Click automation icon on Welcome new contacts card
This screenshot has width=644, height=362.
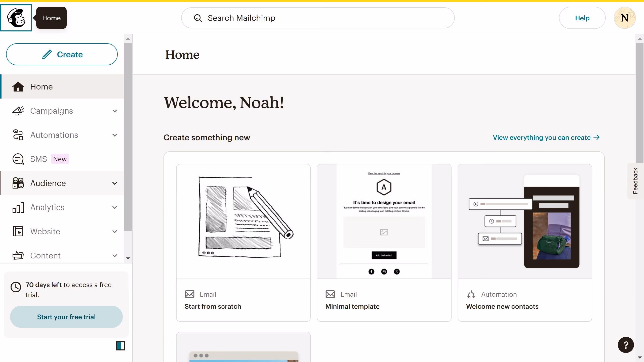(x=471, y=294)
